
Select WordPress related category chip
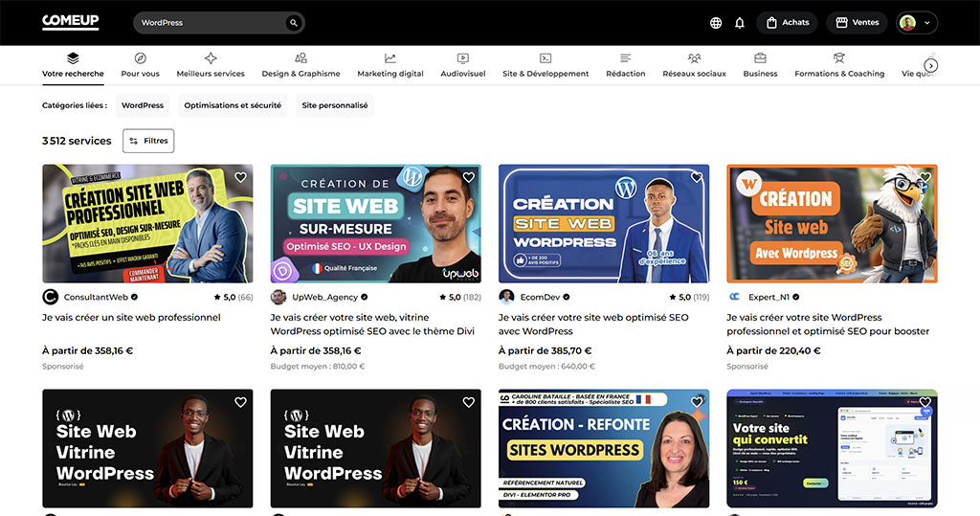click(x=143, y=105)
